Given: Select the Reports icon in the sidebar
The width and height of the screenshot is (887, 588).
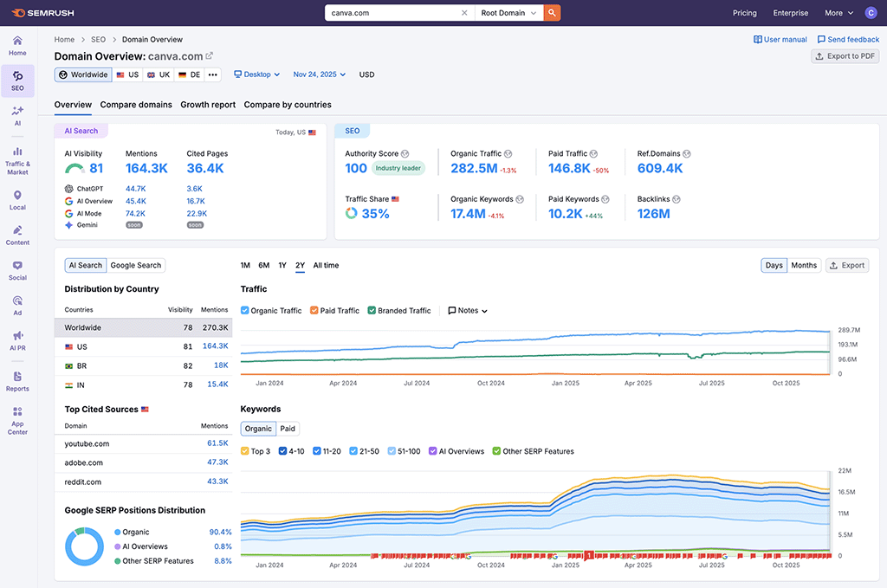Looking at the screenshot, I should (x=17, y=381).
